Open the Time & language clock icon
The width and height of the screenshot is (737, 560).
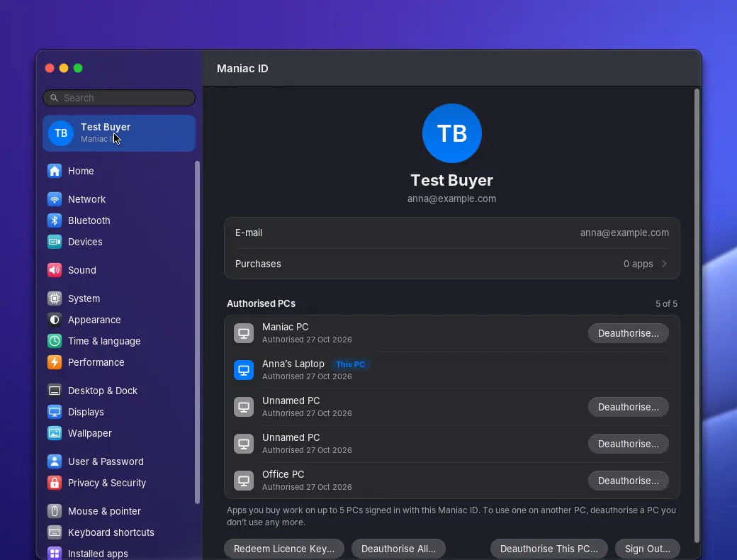pos(55,342)
